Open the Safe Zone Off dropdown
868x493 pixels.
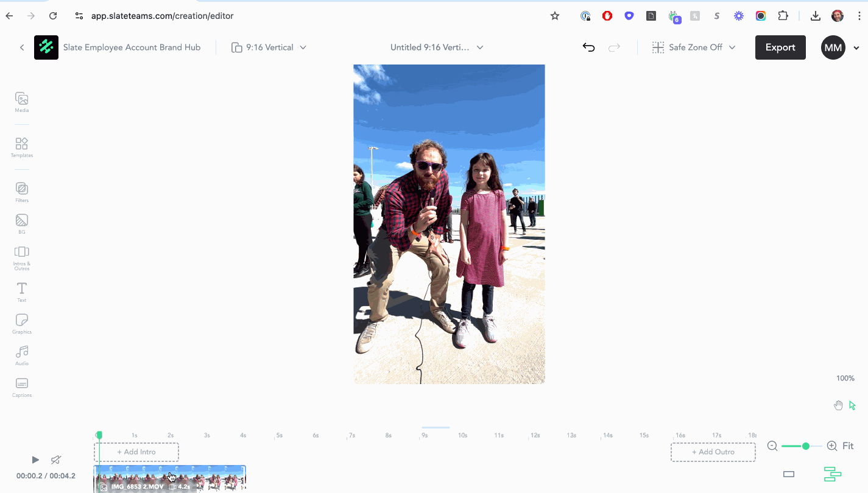tap(694, 47)
